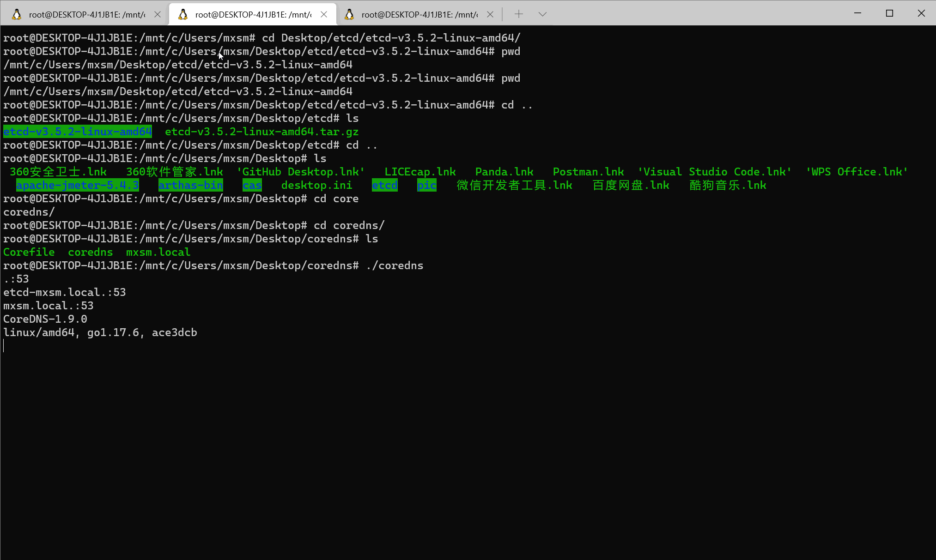Viewport: 936px width, 560px height.
Task: Minimize the terminal window
Action: pyautogui.click(x=857, y=13)
